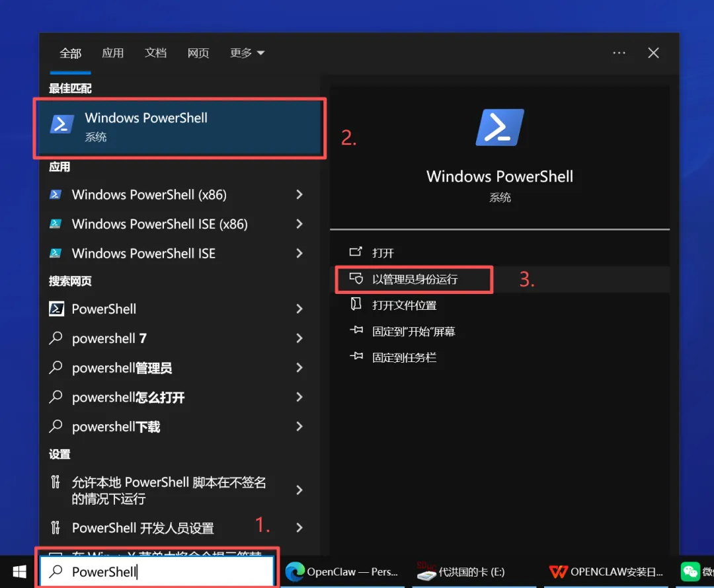Expand the powershell怎么打开 suggestion arrow

pos(299,397)
